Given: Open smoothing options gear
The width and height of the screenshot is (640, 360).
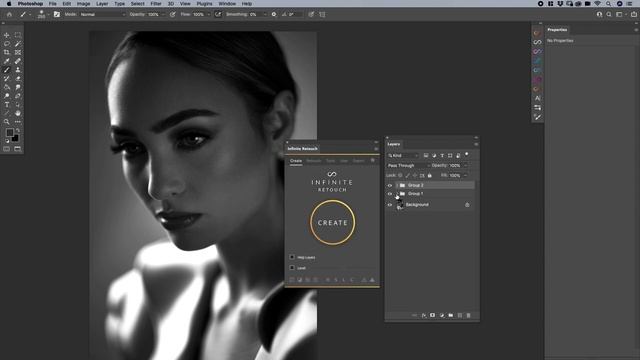Looking at the screenshot, I should click(x=274, y=14).
